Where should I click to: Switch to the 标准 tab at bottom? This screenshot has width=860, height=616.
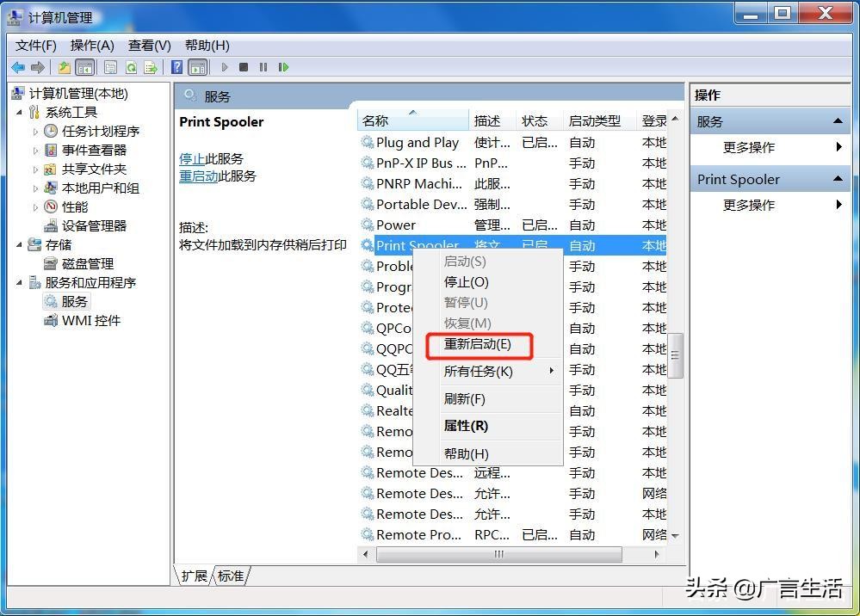(229, 576)
